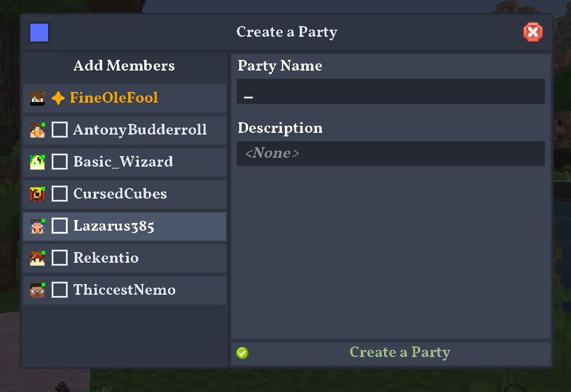Check Lazarus385's invite checkbox
571x392 pixels.
point(59,226)
